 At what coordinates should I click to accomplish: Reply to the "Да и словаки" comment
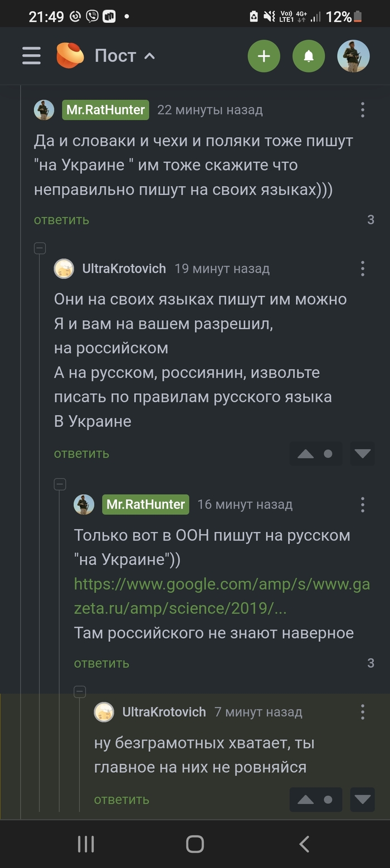point(61,220)
